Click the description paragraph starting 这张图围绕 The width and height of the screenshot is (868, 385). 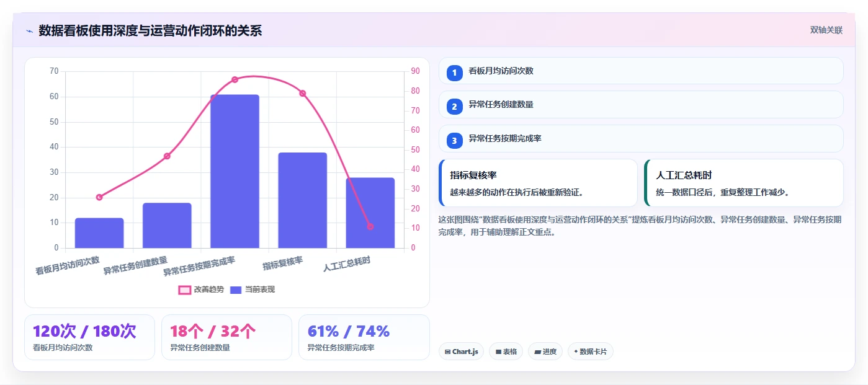click(x=640, y=226)
